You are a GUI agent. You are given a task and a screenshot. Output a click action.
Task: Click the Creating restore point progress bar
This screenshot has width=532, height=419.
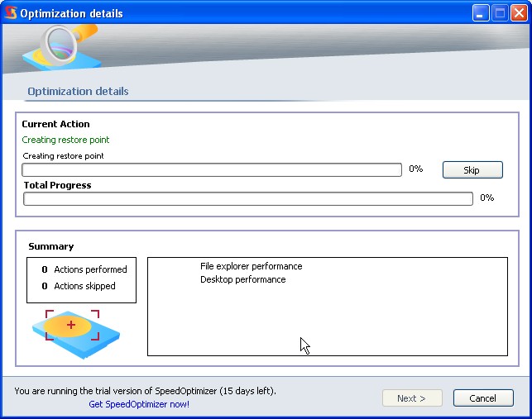[212, 170]
